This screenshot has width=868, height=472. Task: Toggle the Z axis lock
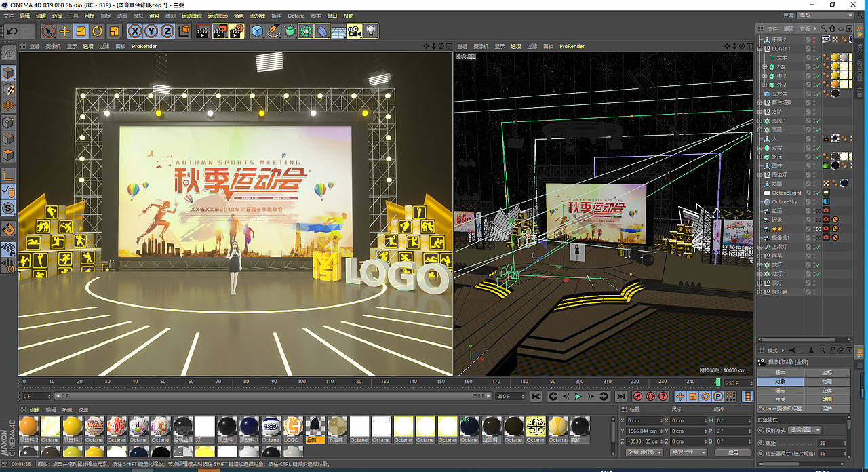point(167,31)
